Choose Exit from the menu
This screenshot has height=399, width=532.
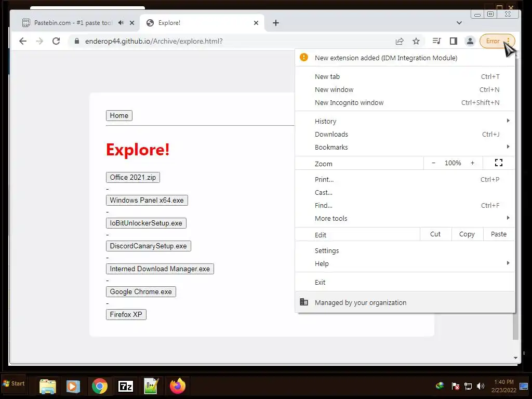point(405,282)
